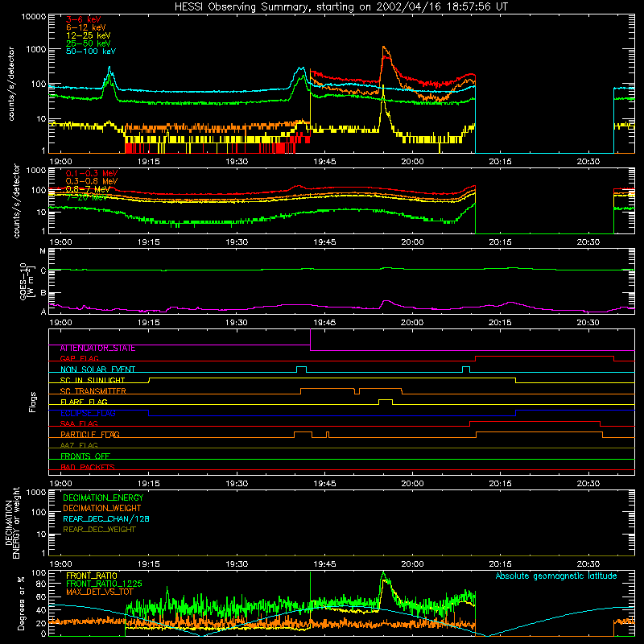Viewport: 644px width, 644px height.
Task: Click the cyan 50-100 keV spike near 19:08
Action: (x=109, y=68)
